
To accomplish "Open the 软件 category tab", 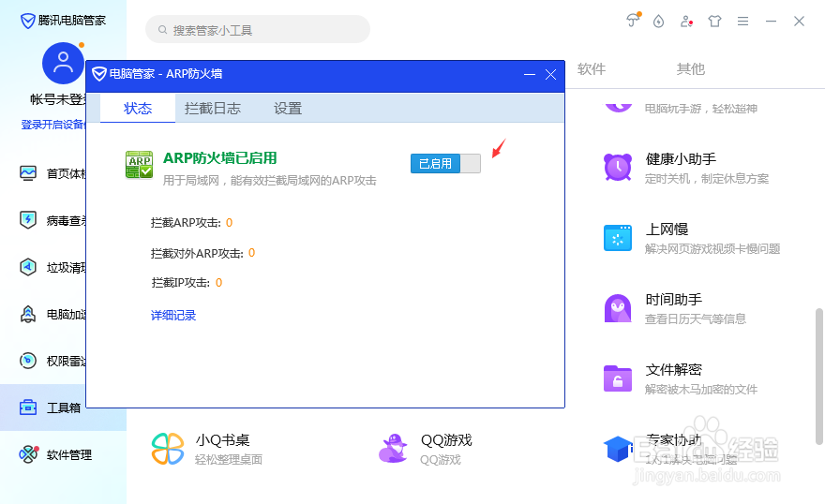I will (592, 68).
